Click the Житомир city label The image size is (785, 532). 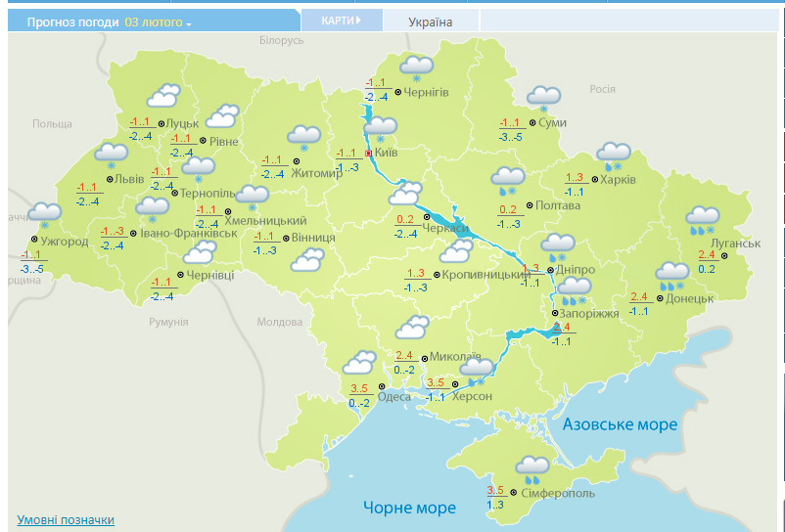coord(316,173)
